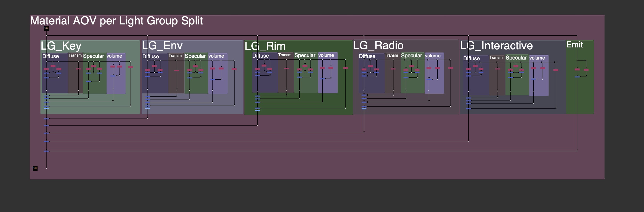Click the Diffuse label inside LG_Key
The image size is (644, 212).
(x=51, y=56)
